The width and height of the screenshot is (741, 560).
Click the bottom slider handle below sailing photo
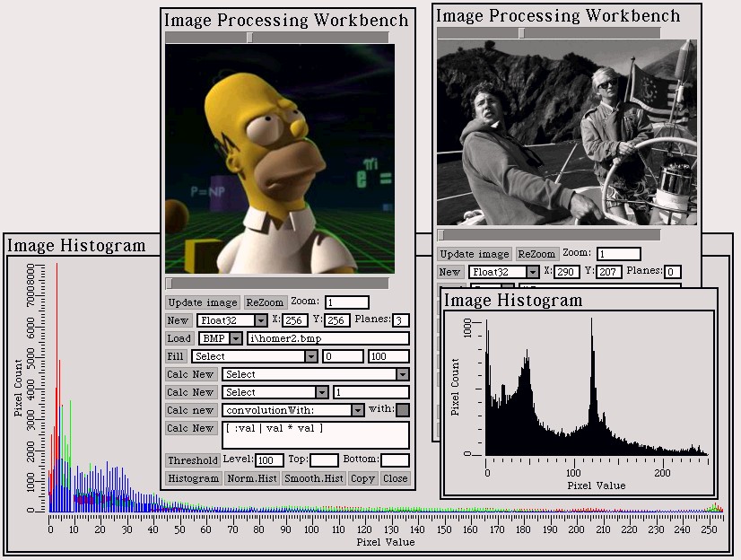point(440,235)
